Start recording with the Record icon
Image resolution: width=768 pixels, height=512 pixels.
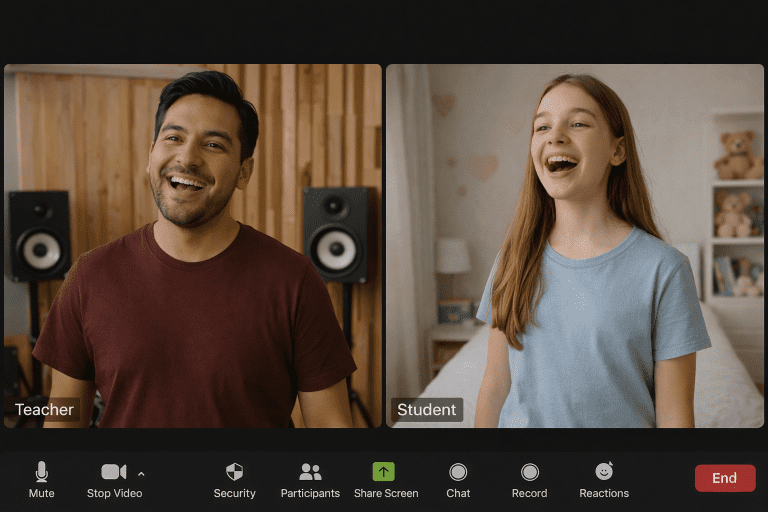530,472
